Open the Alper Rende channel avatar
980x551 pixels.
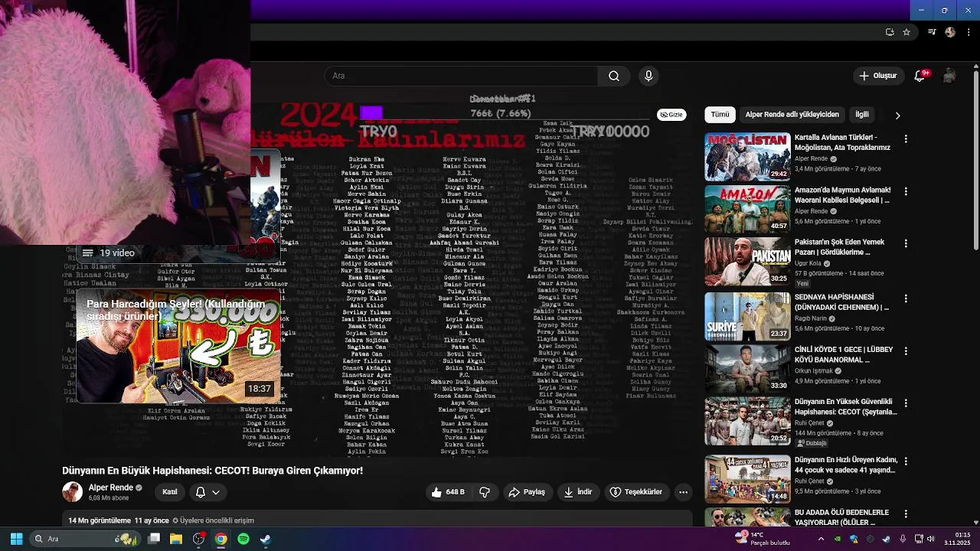pos(72,492)
